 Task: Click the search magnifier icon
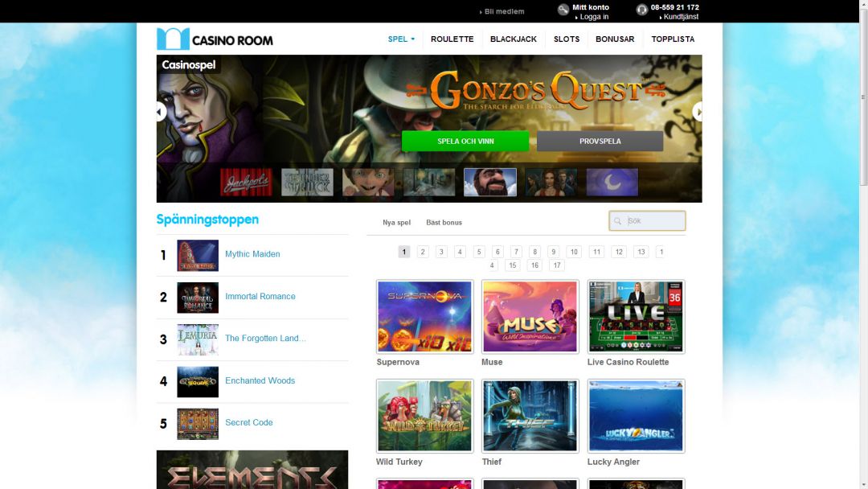click(618, 221)
